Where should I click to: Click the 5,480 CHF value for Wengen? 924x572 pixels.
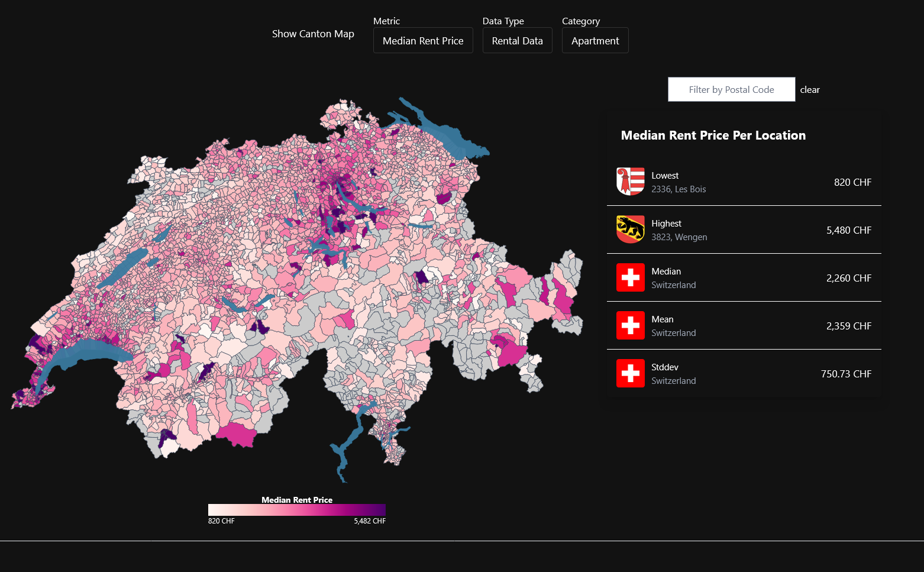[x=849, y=230]
